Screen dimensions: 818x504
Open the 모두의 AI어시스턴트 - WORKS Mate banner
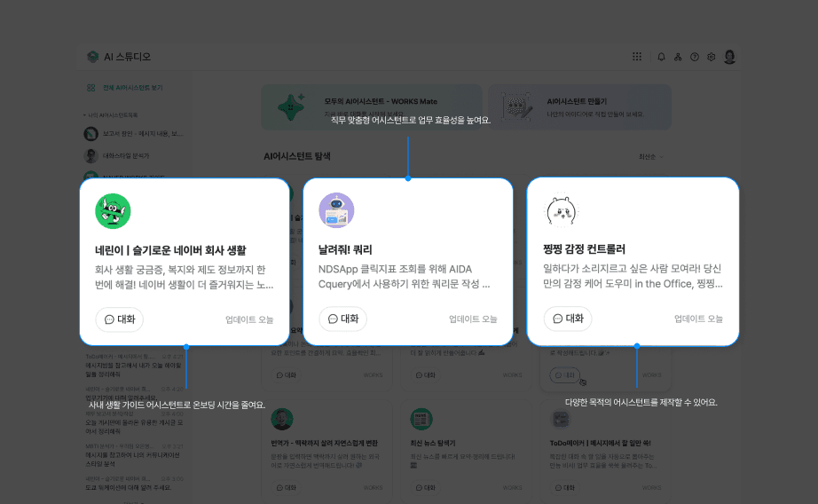[x=372, y=107]
